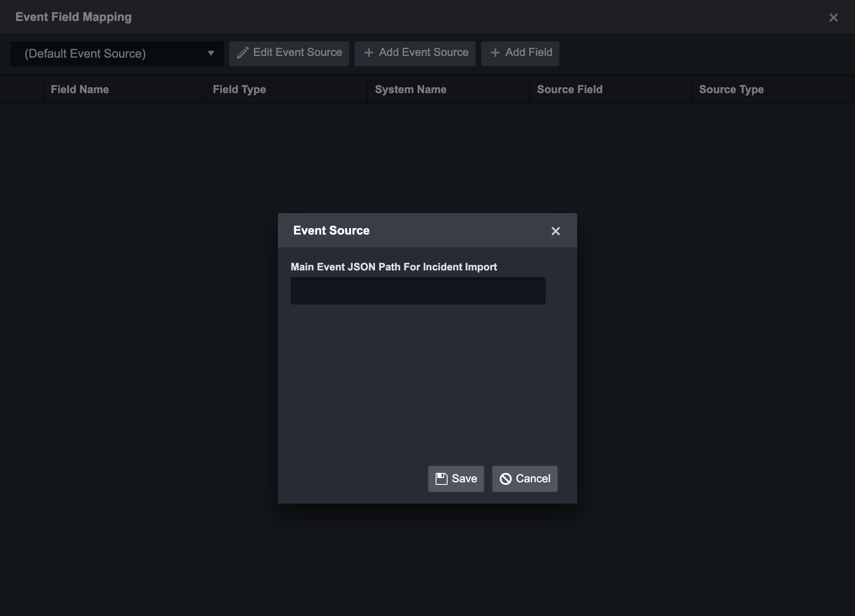Focus the Main Event JSON Path input
Viewport: 855px width, 616px height.
pyautogui.click(x=418, y=291)
